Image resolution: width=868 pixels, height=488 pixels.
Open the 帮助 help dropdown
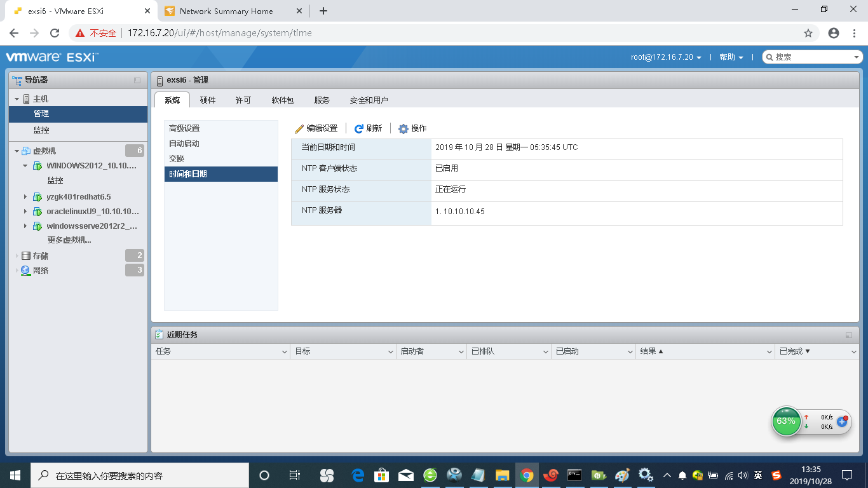click(731, 57)
